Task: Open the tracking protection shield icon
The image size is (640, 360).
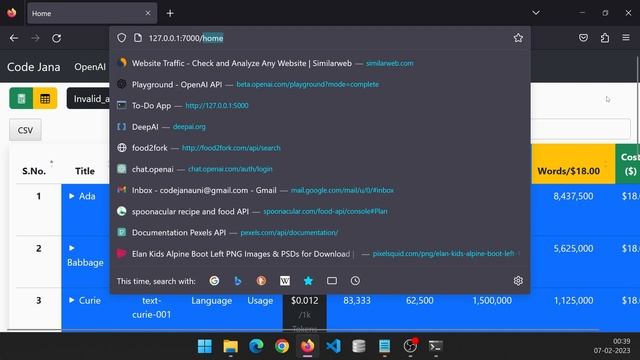Action: [122, 38]
